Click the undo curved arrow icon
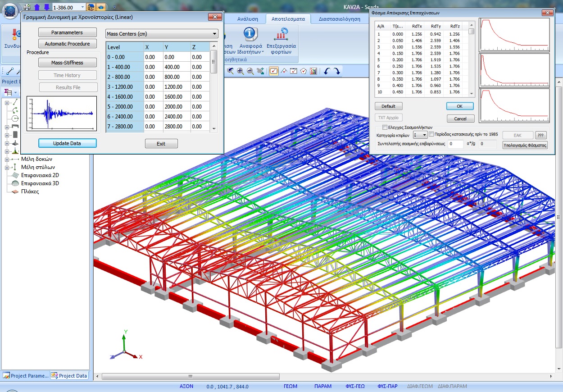 click(327, 71)
